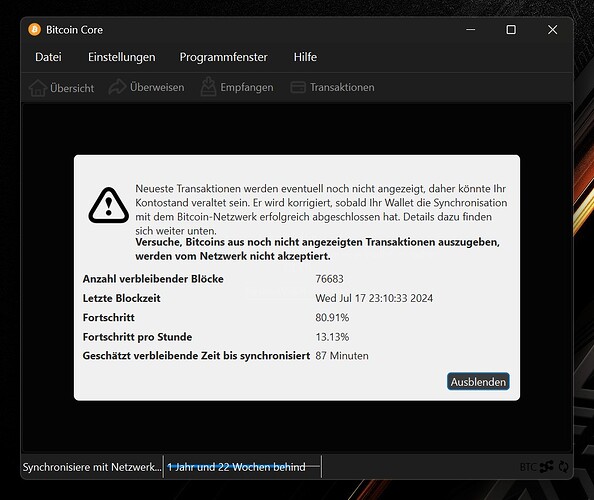
Task: Click the Empfangen inbox icon
Action: [208, 87]
